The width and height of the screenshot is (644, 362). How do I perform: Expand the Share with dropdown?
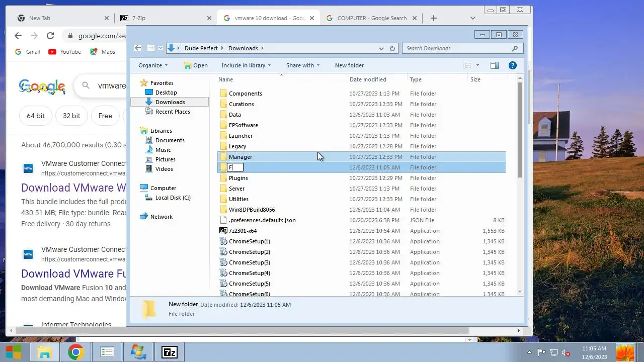pos(303,65)
